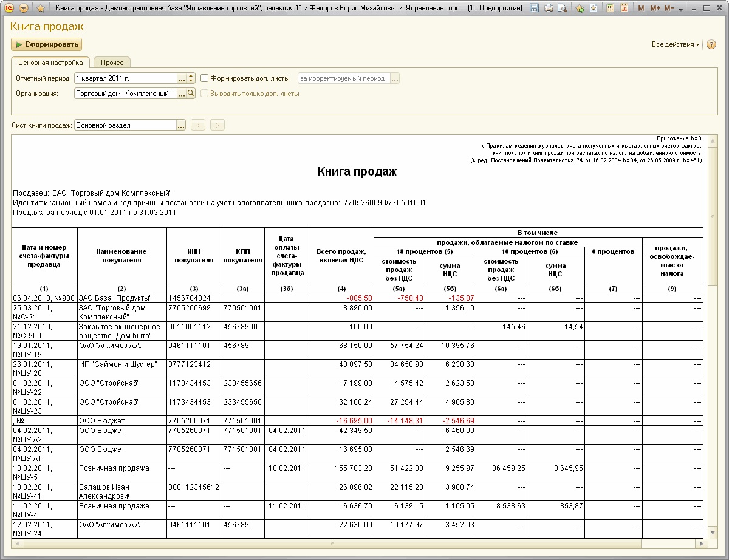Select the cell Балашов Иван Александрович
Viewport: 729px width, 560px height.
click(x=122, y=491)
